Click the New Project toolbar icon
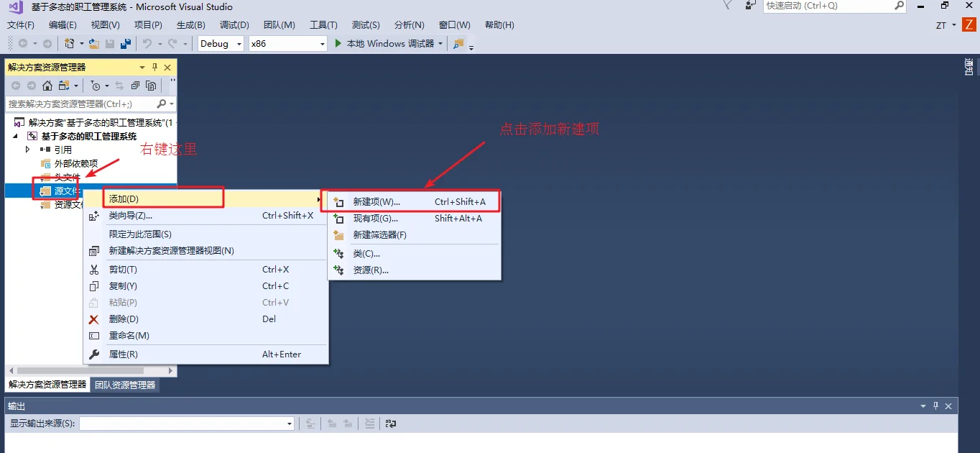 69,43
